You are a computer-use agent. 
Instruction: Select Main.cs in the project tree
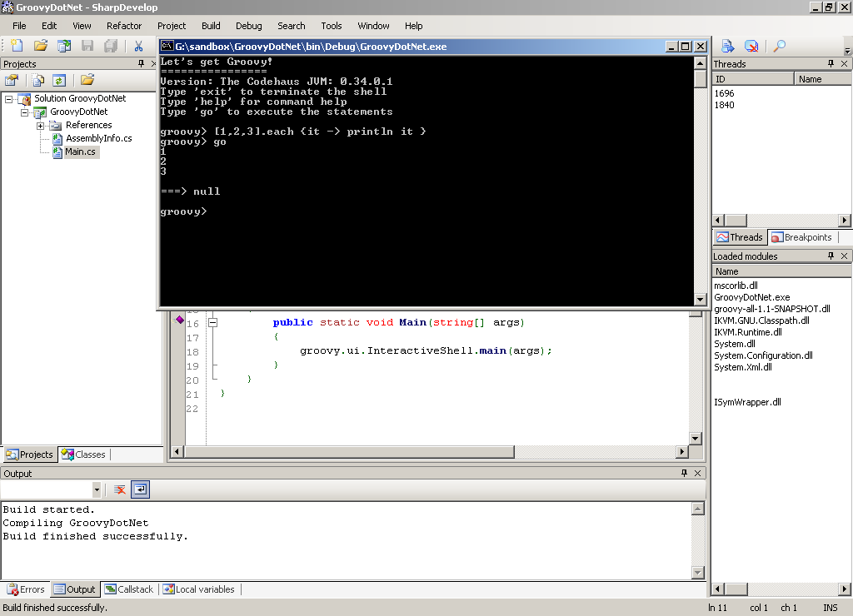pyautogui.click(x=80, y=152)
